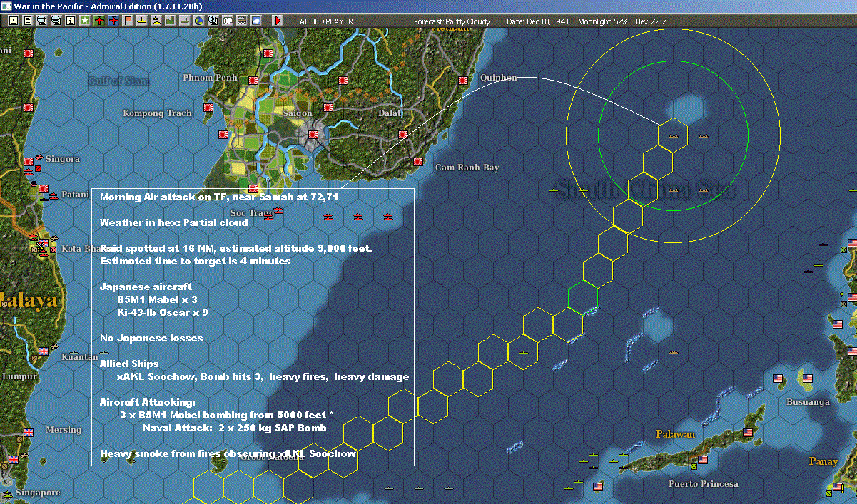This screenshot has width=857, height=504.
Task: Click 'Naval Attack: 2 x 250 kg SAP Bomb'
Action: [x=235, y=428]
